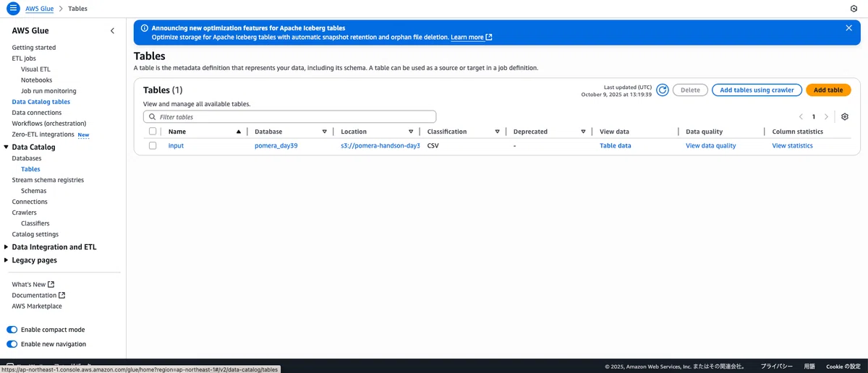This screenshot has width=868, height=373.
Task: Open the s3://pomera-handson-day3 location link
Action: [380, 145]
